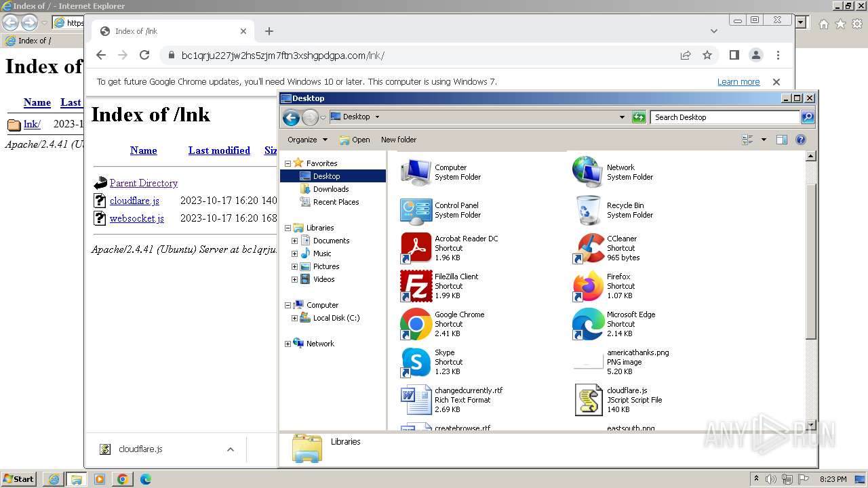Open Explorer address bar history dropdown

click(622, 117)
